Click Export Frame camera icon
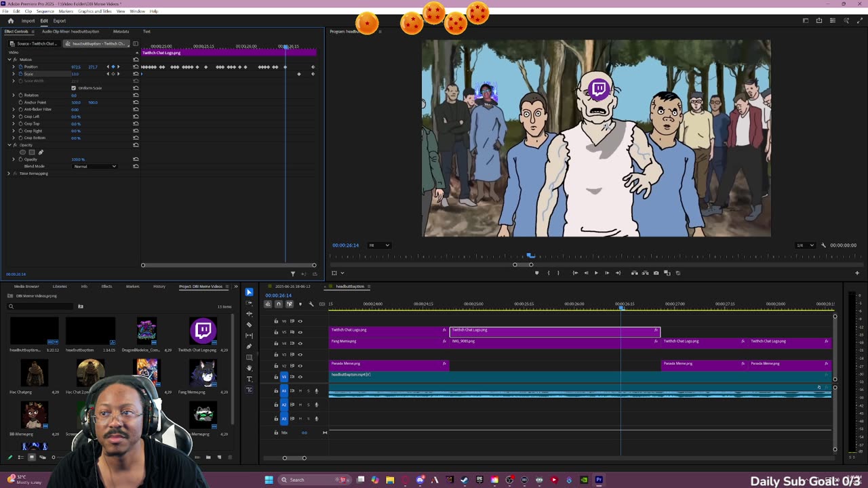 pos(656,272)
